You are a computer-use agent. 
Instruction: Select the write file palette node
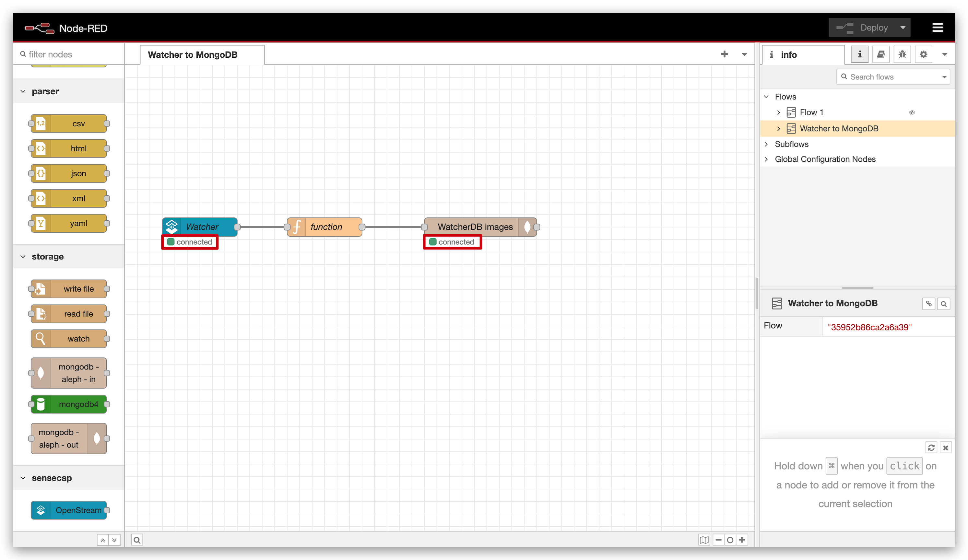pos(69,289)
